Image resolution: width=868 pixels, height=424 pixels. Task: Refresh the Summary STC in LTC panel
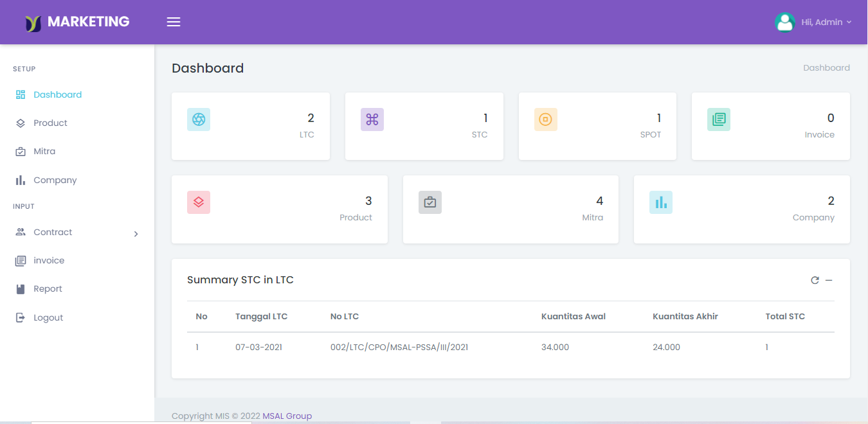pyautogui.click(x=815, y=280)
